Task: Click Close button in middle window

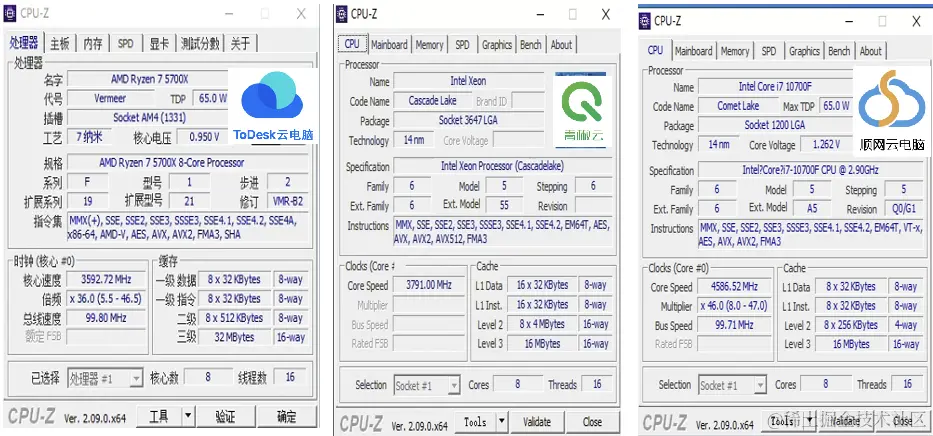Action: [x=592, y=422]
